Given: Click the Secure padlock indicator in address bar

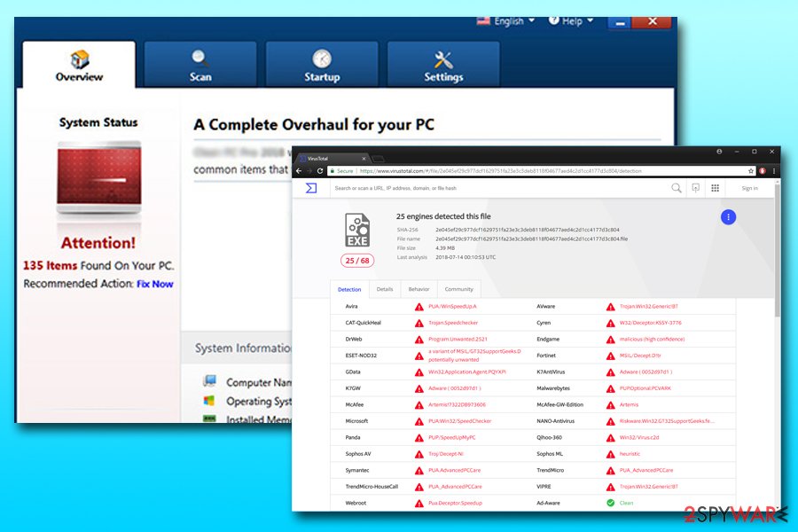Looking at the screenshot, I should [341, 171].
